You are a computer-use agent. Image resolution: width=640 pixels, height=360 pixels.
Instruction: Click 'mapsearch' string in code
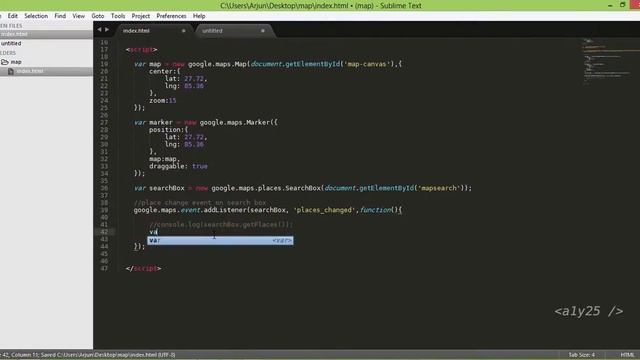[439, 188]
